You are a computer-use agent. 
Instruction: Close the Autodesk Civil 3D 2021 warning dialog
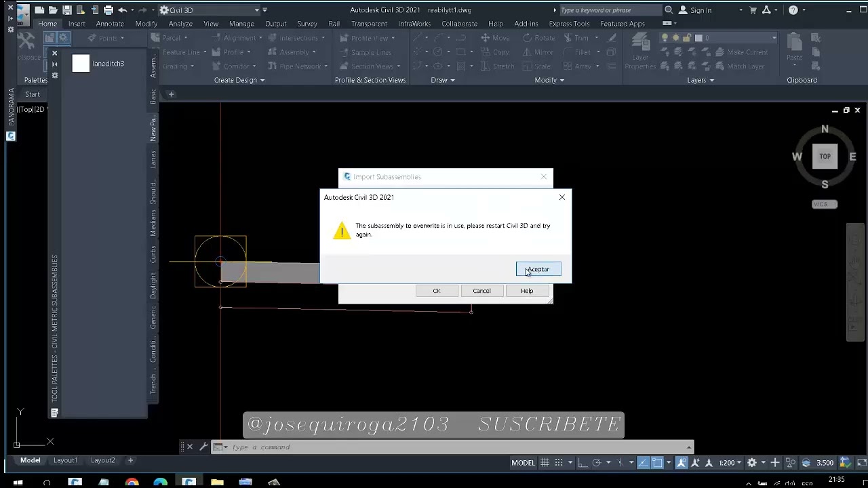click(561, 197)
